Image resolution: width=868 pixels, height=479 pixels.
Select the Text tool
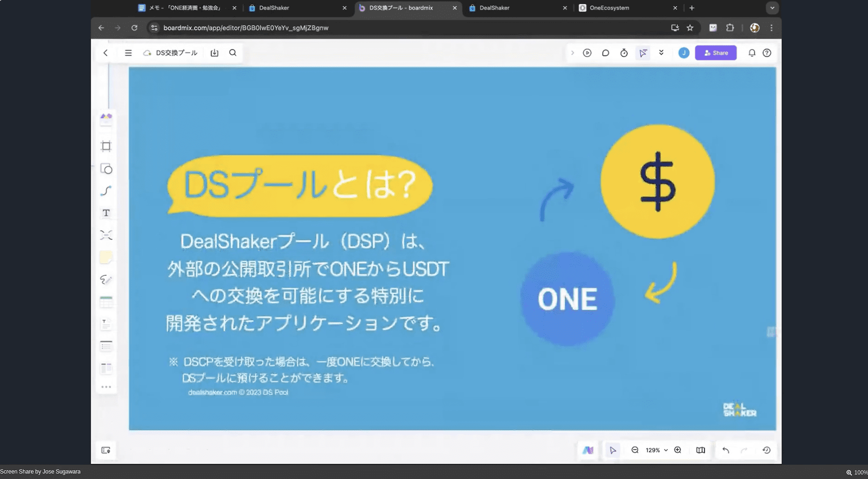(106, 213)
